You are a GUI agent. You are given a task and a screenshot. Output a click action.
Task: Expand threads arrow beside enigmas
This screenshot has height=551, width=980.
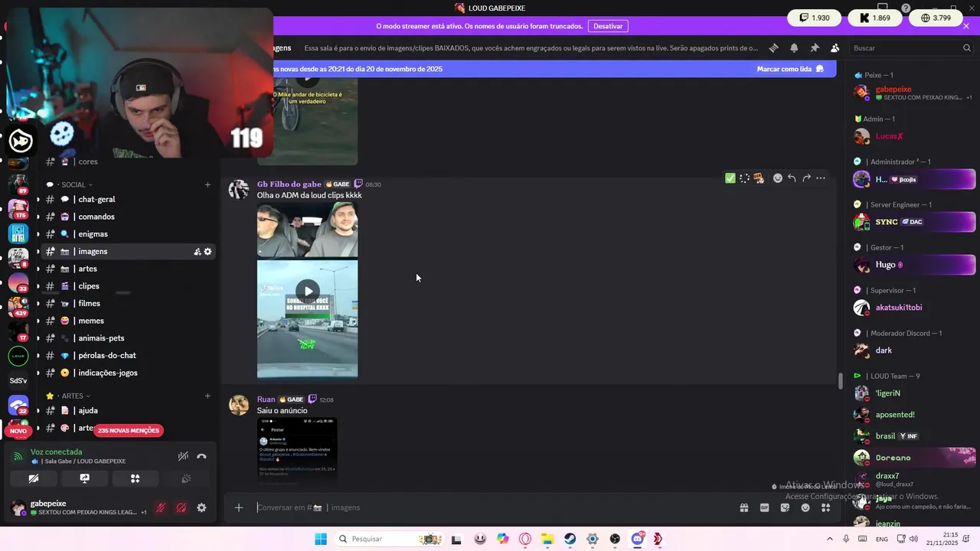38,234
